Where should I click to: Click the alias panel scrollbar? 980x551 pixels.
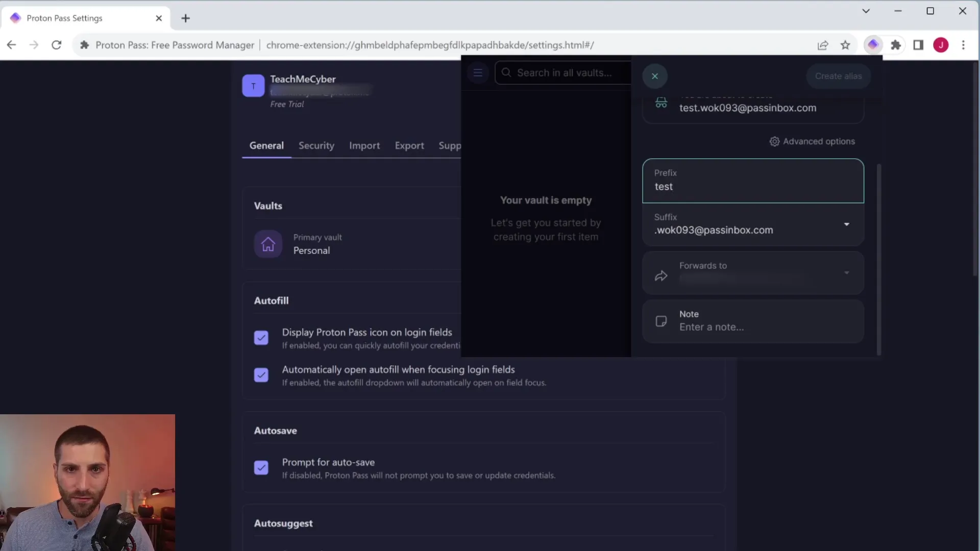[878, 259]
